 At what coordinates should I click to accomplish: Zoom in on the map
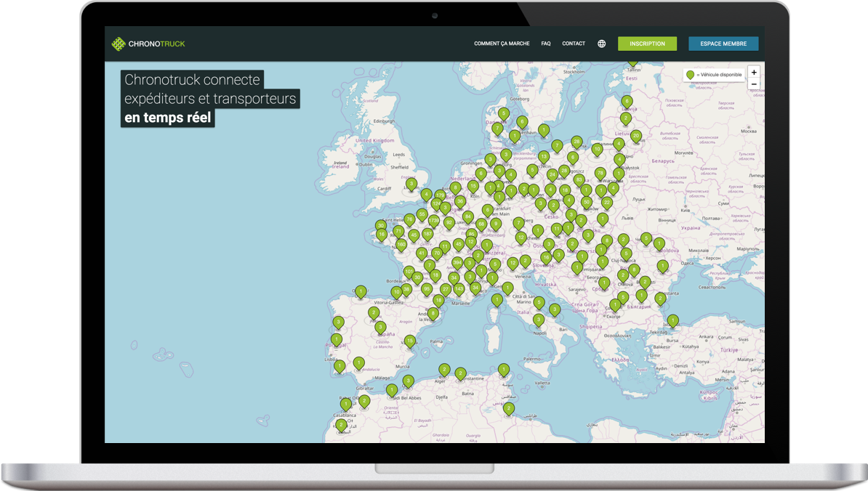[754, 73]
